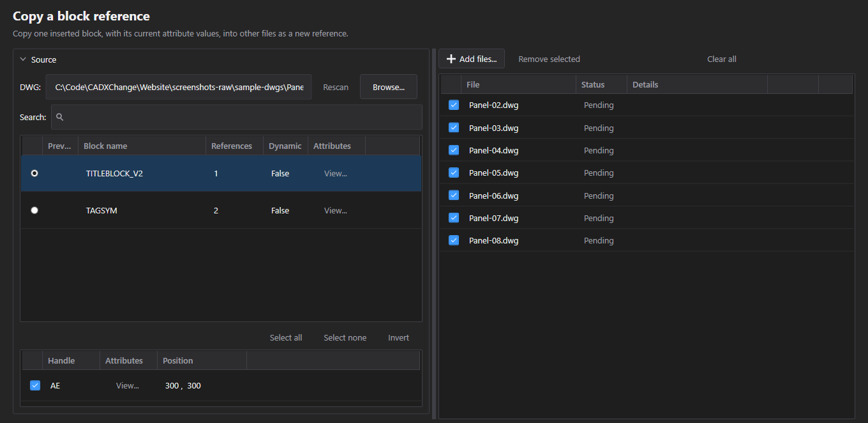Uncheck the AE handle checkbox

(35, 385)
